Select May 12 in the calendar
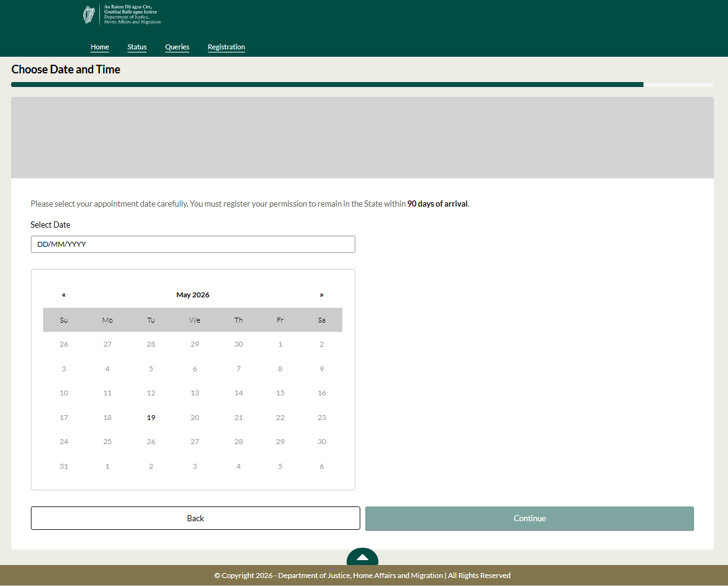This screenshot has height=586, width=728. tap(151, 393)
